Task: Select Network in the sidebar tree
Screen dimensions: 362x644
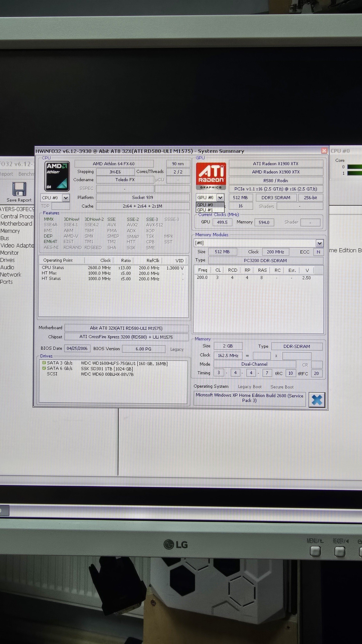Action: click(x=11, y=275)
